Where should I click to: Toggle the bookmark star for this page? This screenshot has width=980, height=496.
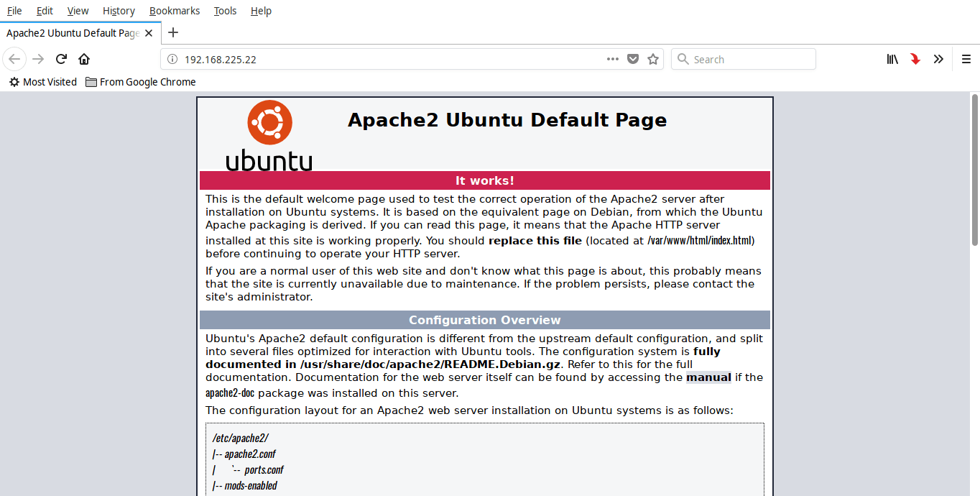[x=652, y=59]
